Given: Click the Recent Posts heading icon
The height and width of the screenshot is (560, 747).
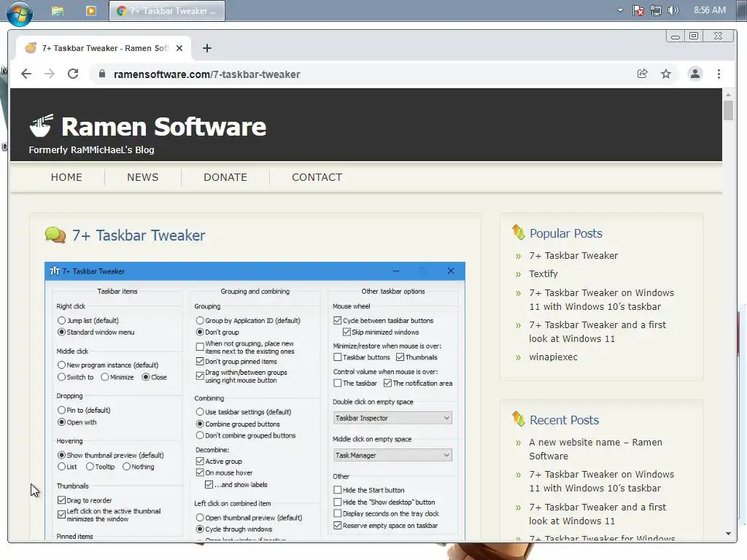Looking at the screenshot, I should pyautogui.click(x=519, y=419).
